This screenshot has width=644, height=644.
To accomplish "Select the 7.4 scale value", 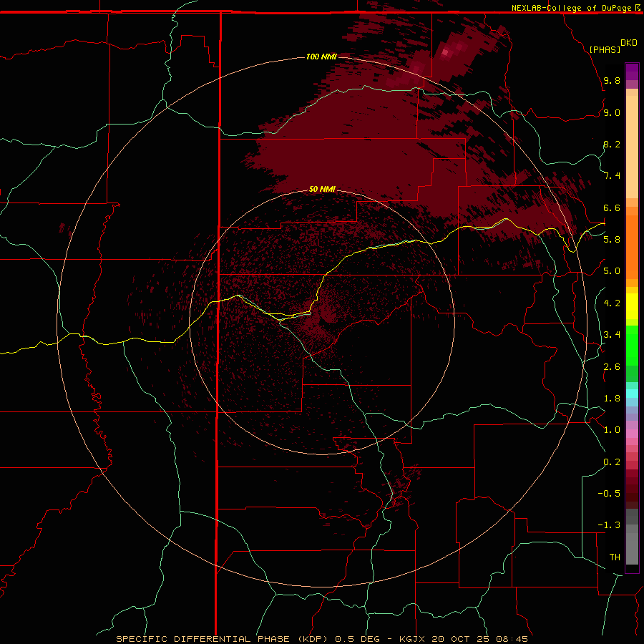I will (x=612, y=176).
